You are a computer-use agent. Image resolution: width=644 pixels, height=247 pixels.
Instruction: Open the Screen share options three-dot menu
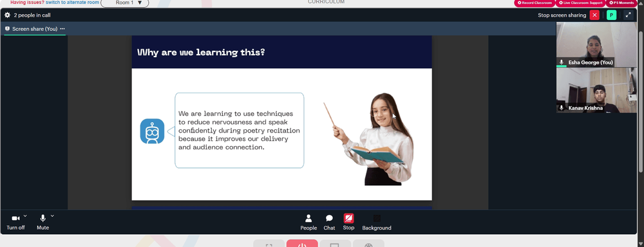pos(62,29)
